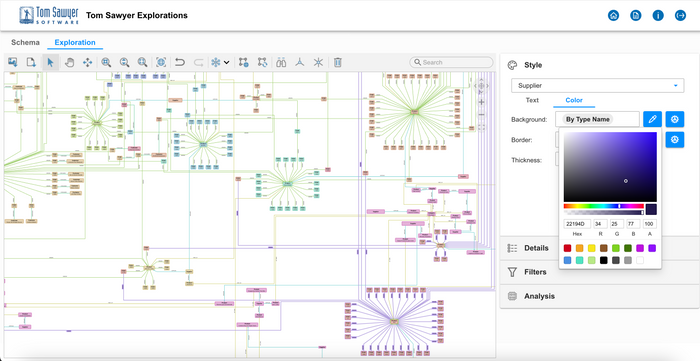
Task: Click the pencil edit button beside Background
Action: click(652, 119)
